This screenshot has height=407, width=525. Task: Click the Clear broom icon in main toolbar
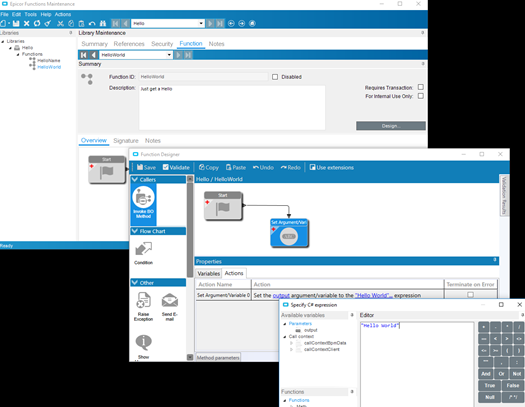[x=48, y=23]
